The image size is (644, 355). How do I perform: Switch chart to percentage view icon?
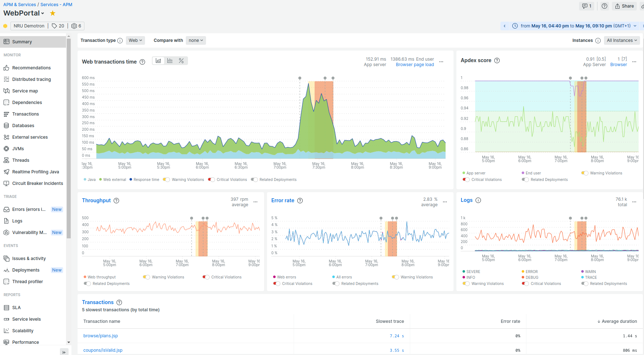click(x=181, y=61)
